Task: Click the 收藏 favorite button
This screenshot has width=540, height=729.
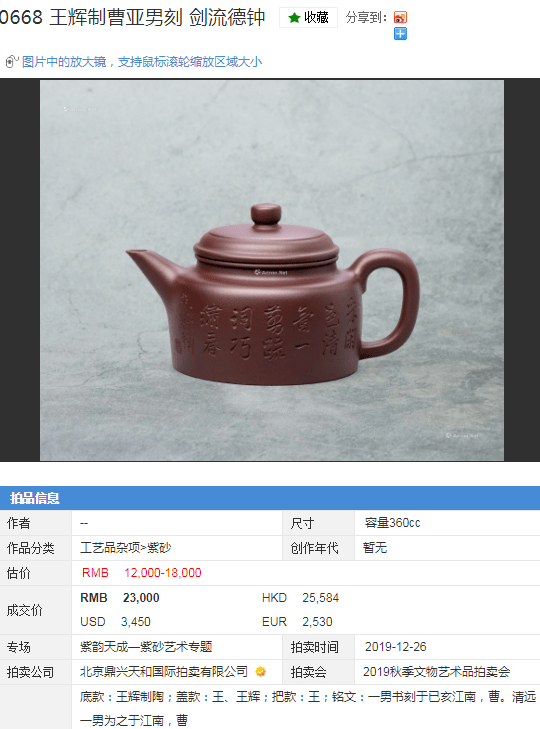Action: tap(308, 18)
